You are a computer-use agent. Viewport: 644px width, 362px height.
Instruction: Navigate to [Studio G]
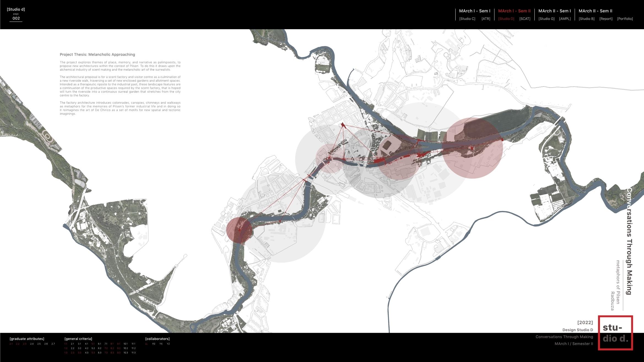(546, 19)
